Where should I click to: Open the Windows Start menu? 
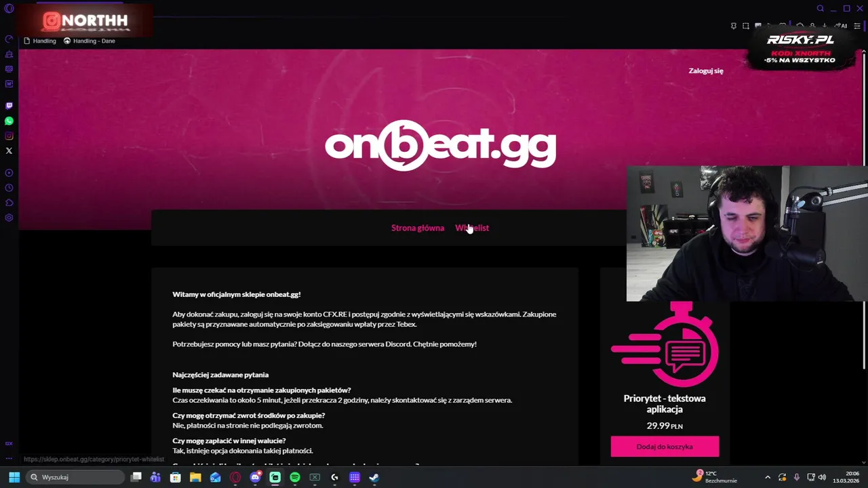click(x=14, y=477)
